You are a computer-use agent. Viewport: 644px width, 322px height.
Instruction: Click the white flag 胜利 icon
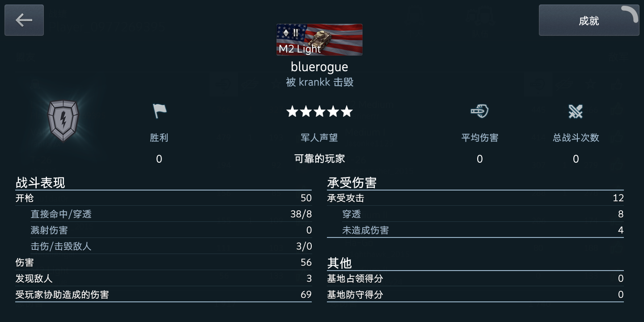(159, 111)
